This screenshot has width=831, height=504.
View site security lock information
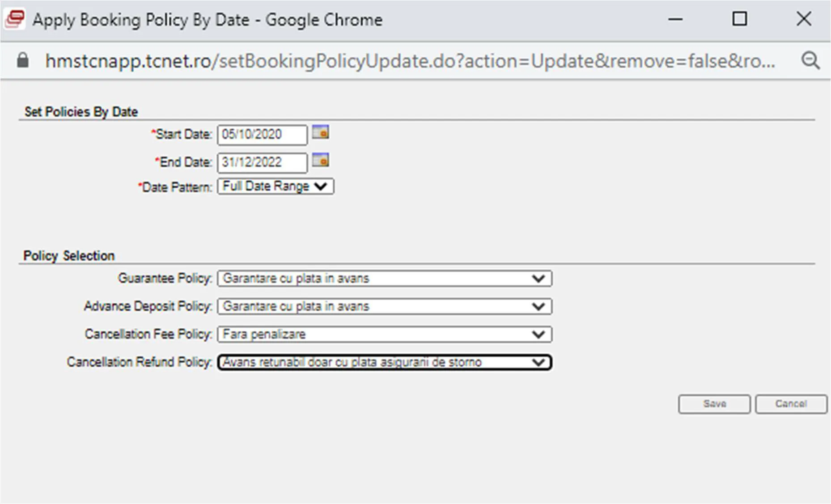[x=23, y=60]
